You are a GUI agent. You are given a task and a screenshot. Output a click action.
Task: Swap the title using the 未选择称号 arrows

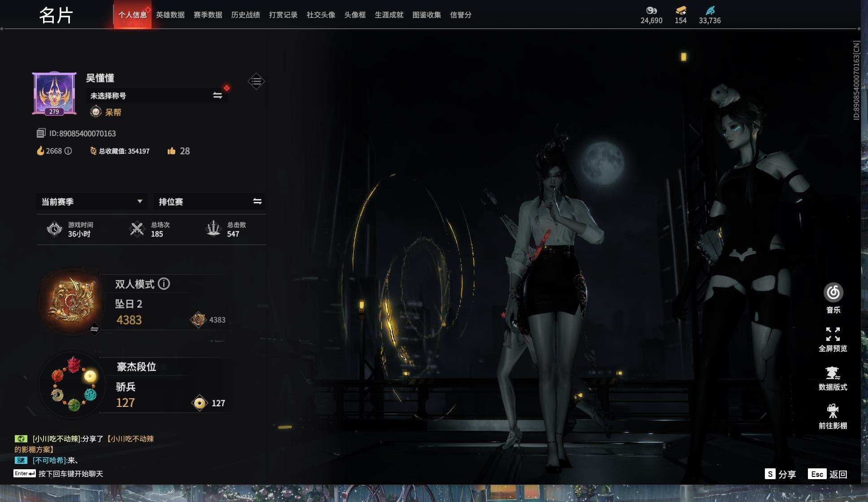point(217,95)
